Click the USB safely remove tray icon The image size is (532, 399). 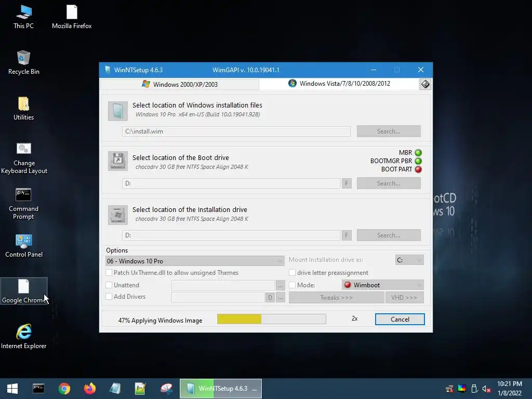point(475,389)
